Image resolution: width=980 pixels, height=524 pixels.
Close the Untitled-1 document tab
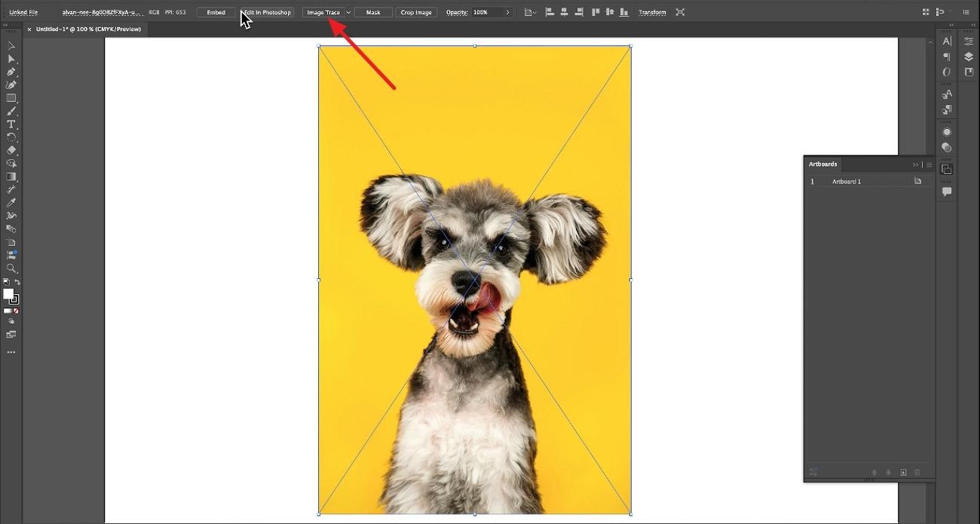pos(29,29)
